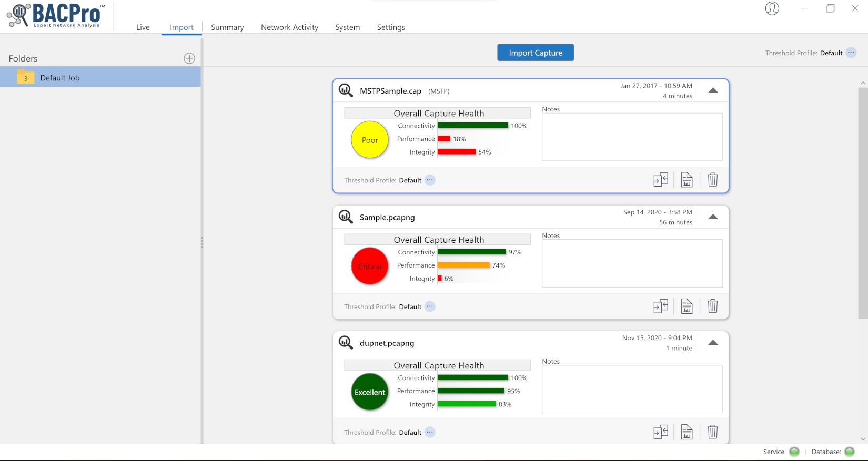
Task: Collapse the dupnet.pcapng card
Action: tap(713, 342)
